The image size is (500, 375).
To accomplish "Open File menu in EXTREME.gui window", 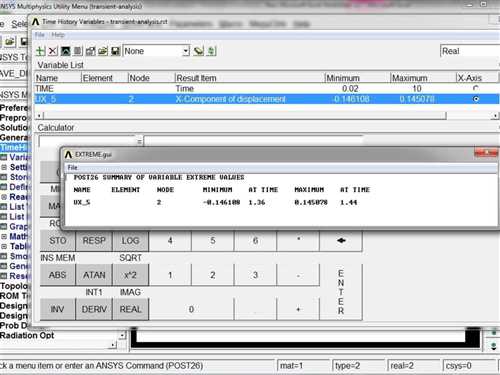I will coord(73,167).
